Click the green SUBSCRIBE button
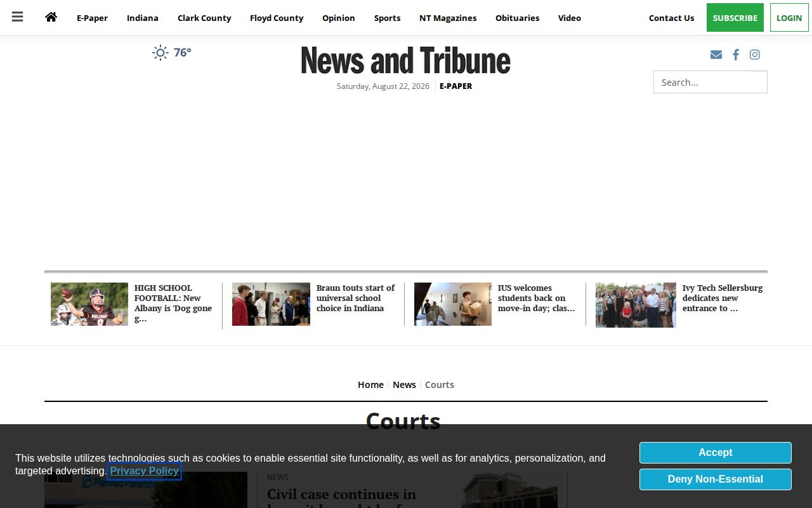Image resolution: width=812 pixels, height=508 pixels. coord(735,18)
